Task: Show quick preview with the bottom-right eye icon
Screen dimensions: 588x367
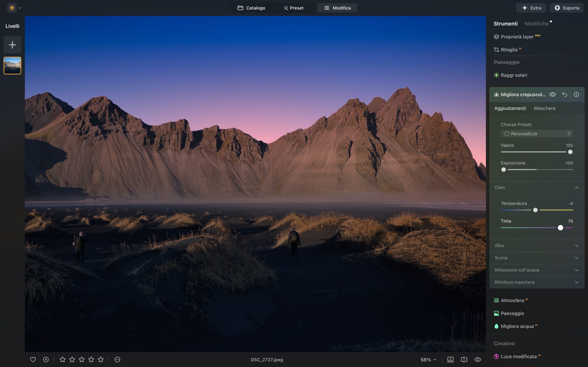Action: 478,359
